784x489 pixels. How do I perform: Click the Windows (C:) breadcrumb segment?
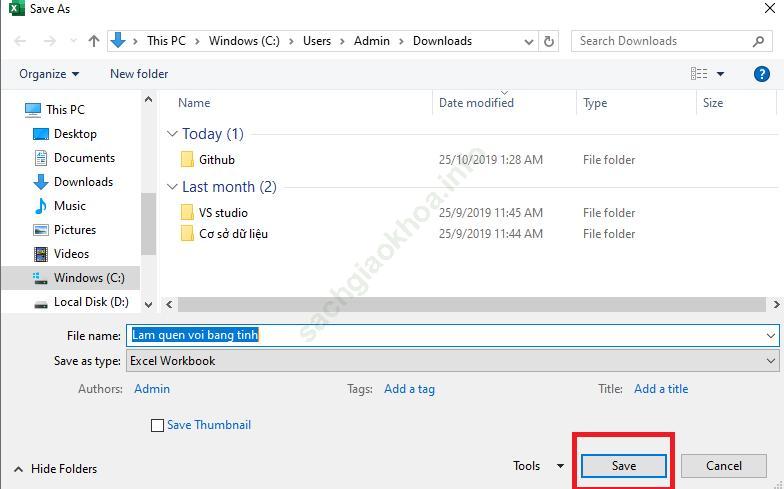(244, 41)
